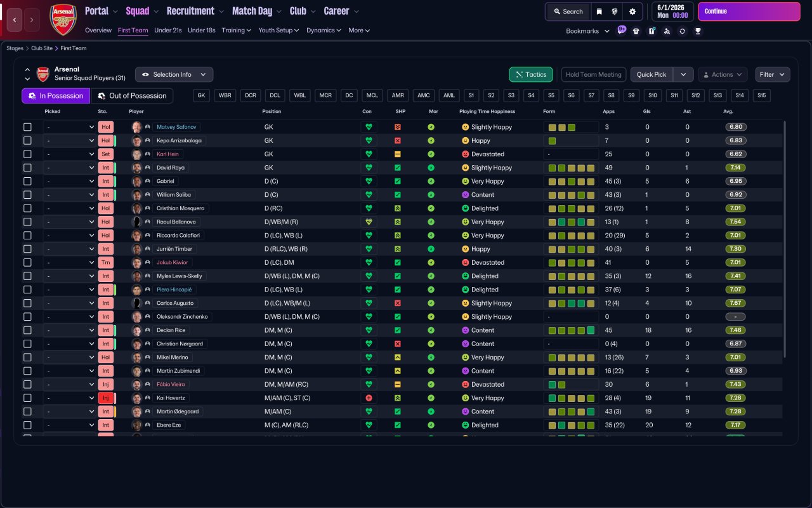This screenshot has width=812, height=508.
Task: Click the condition heart icon for Kai Havertz
Action: [x=369, y=398]
